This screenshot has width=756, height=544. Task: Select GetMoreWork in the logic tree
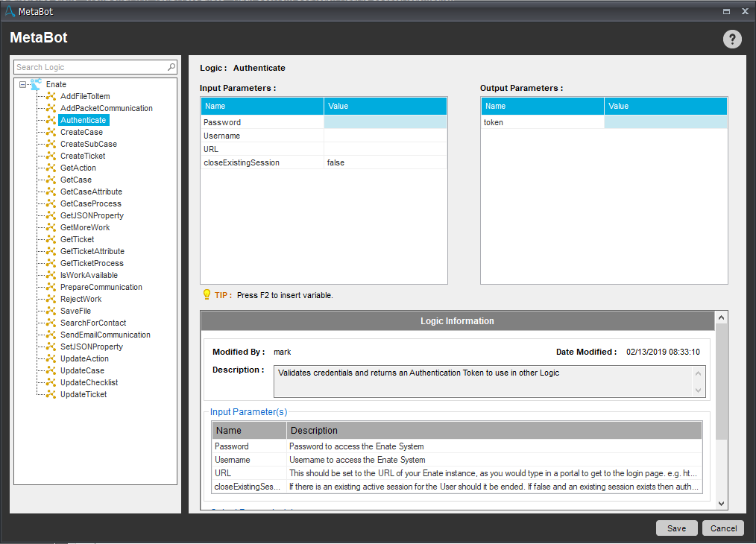(84, 227)
